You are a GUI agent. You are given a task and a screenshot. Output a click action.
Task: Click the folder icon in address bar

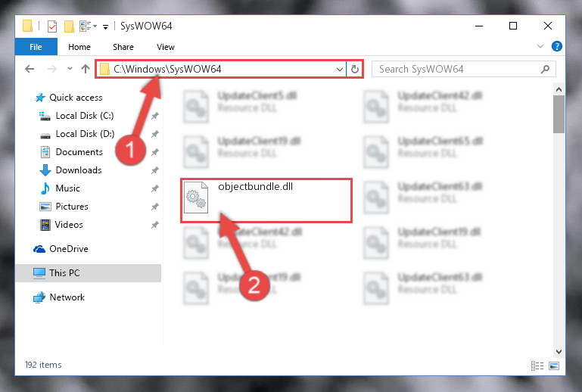(x=104, y=69)
